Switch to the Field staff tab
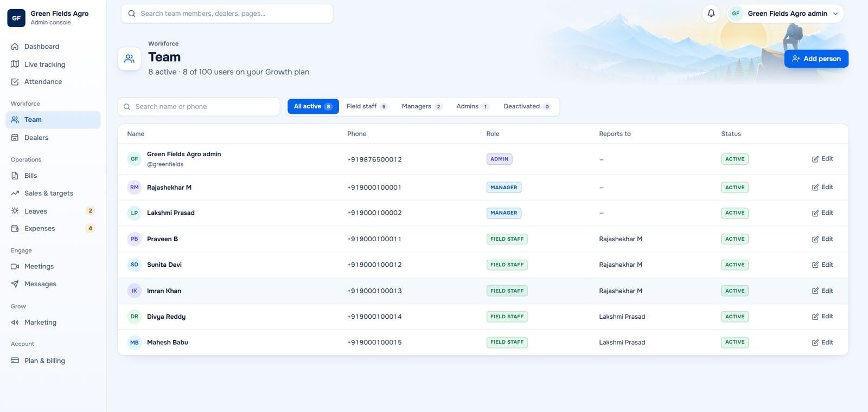The image size is (868, 412). click(x=367, y=106)
